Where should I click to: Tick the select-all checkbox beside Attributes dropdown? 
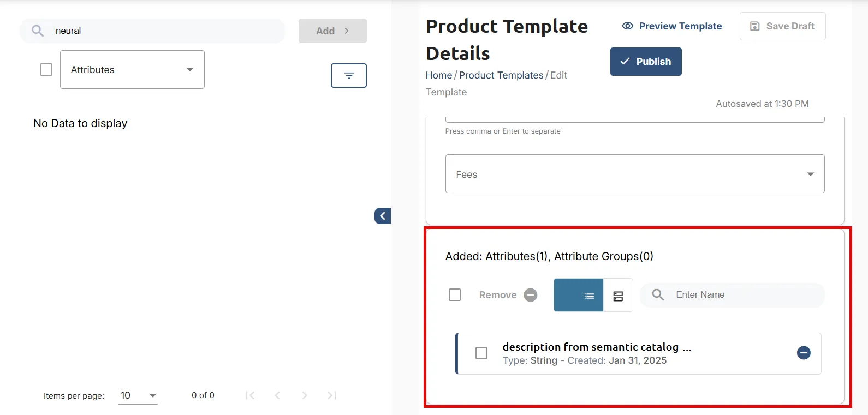point(46,70)
